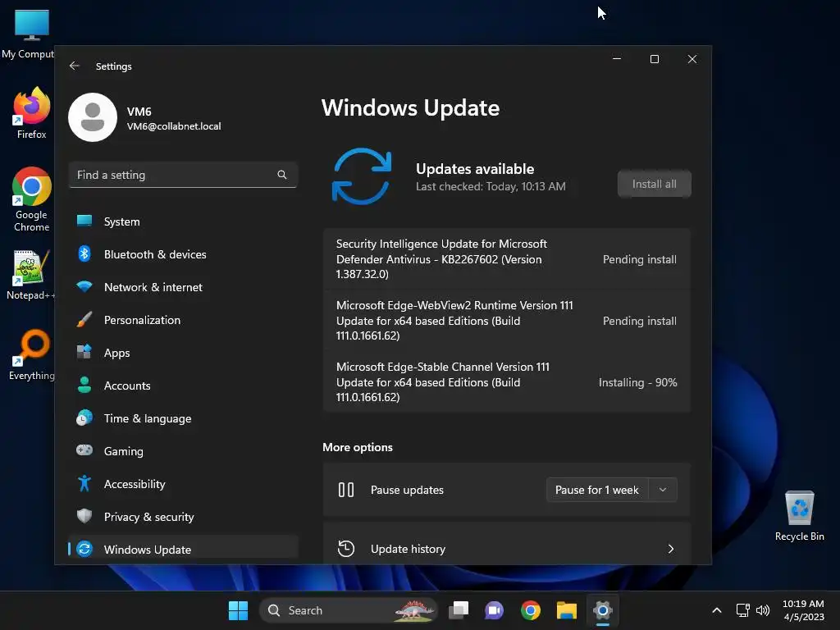Click the Apps grid icon
Screen dimensions: 840x630
[x=84, y=352]
